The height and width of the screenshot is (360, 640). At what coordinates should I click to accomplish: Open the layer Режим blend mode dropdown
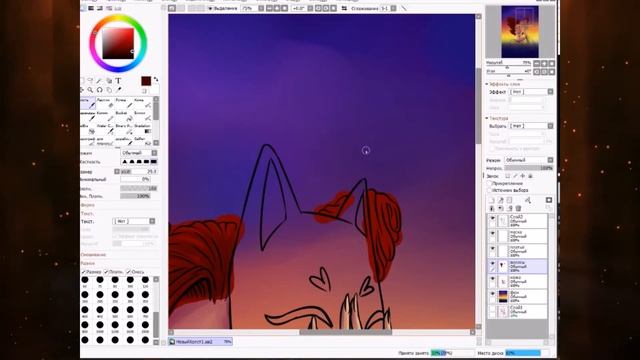pos(529,160)
